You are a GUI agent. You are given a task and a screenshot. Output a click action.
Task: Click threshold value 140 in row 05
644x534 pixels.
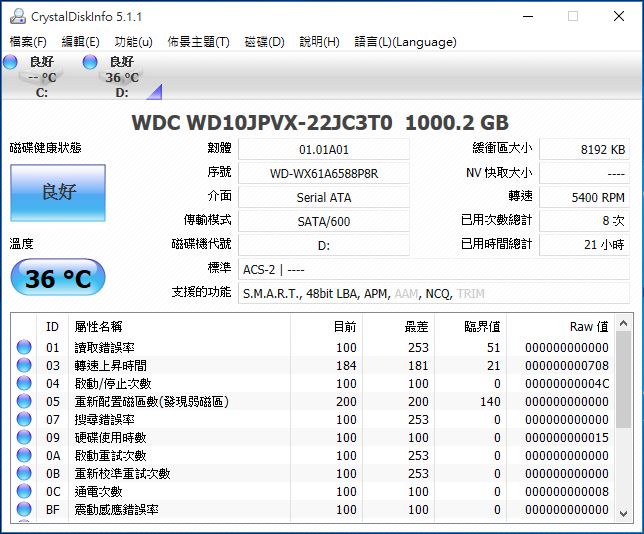[x=490, y=402]
